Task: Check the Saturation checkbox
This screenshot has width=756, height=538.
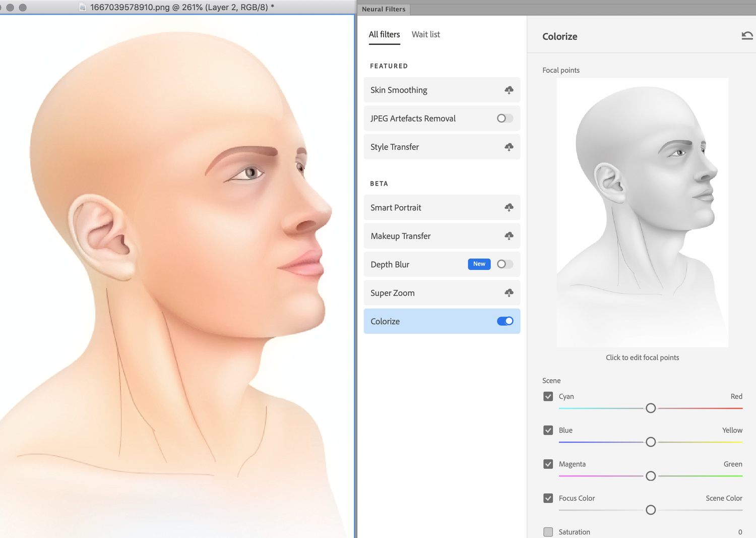Action: click(548, 532)
